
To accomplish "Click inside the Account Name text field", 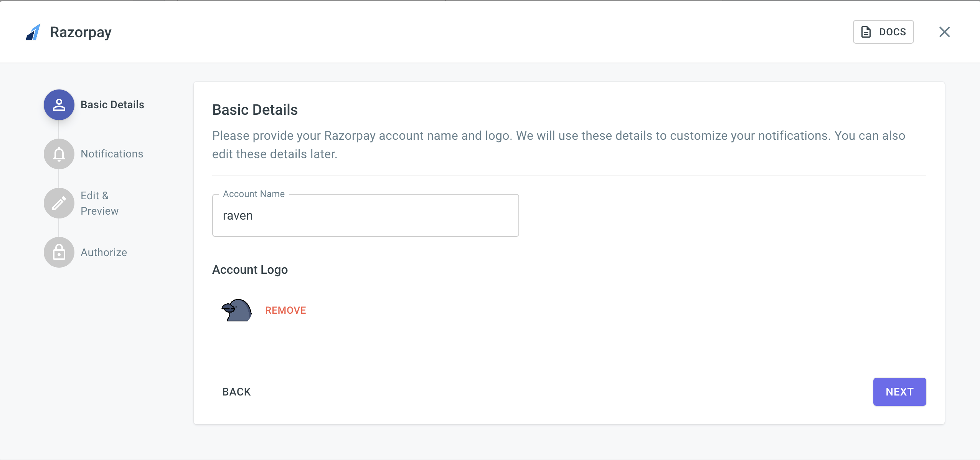I will pos(365,215).
